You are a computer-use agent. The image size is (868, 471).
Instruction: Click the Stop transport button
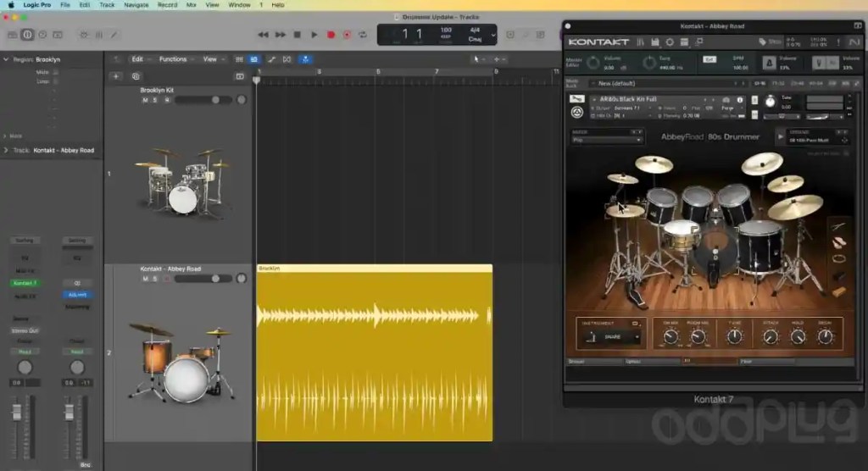[x=298, y=35]
